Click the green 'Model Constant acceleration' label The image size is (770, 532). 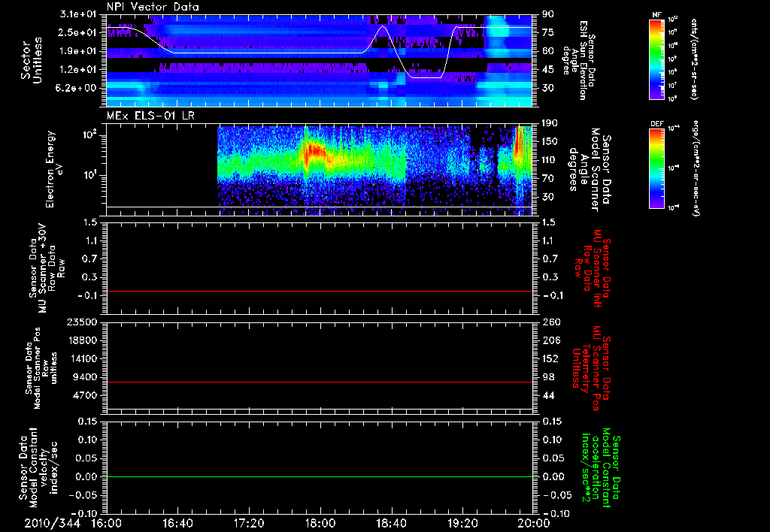coord(601,467)
